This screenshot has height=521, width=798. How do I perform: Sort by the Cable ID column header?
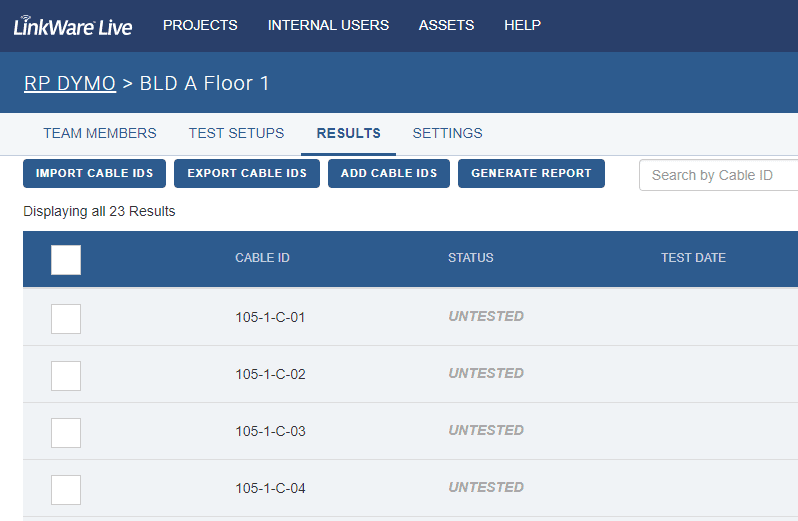coord(262,258)
